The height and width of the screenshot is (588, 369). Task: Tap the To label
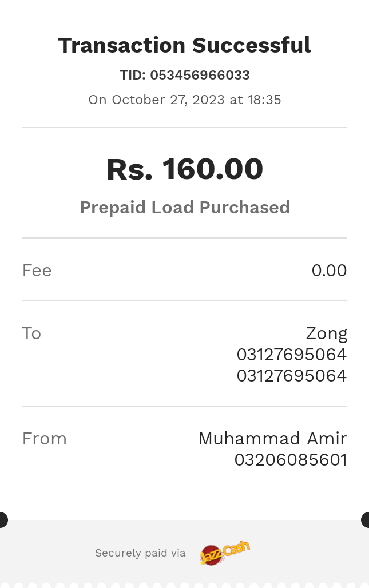tap(31, 333)
